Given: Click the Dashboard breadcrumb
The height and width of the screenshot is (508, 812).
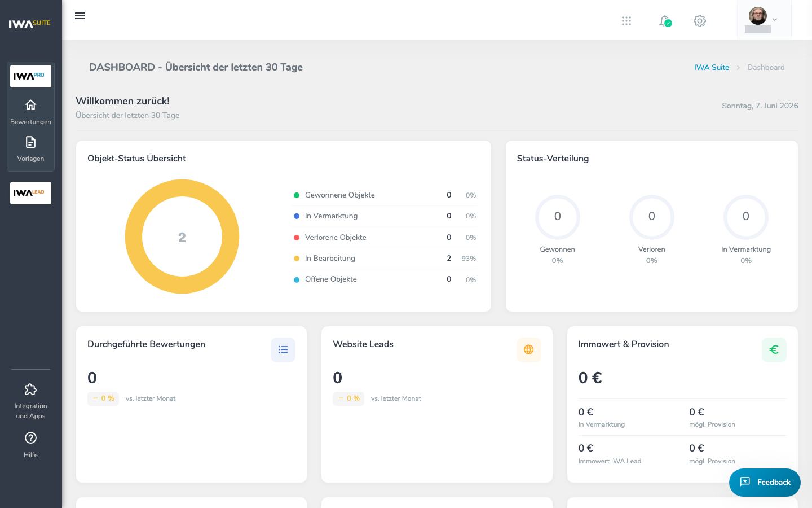Looking at the screenshot, I should coord(766,67).
